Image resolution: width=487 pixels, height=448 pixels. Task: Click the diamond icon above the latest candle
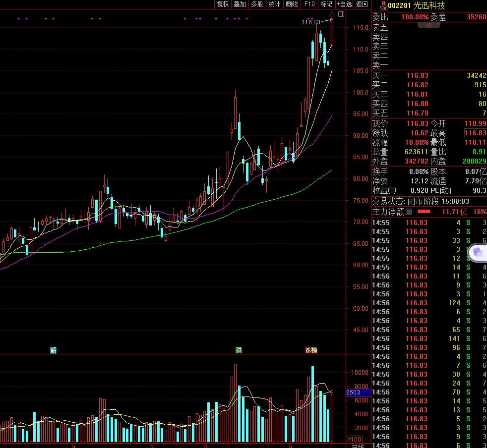point(332,13)
